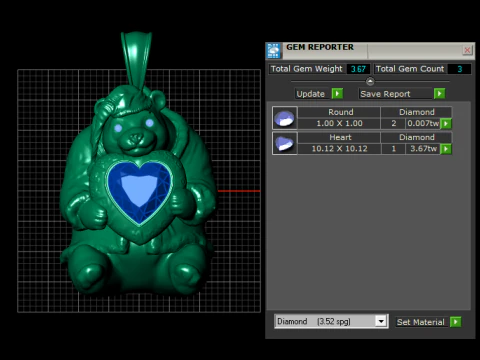Click green arrow on the 3.67tw row

(x=446, y=149)
